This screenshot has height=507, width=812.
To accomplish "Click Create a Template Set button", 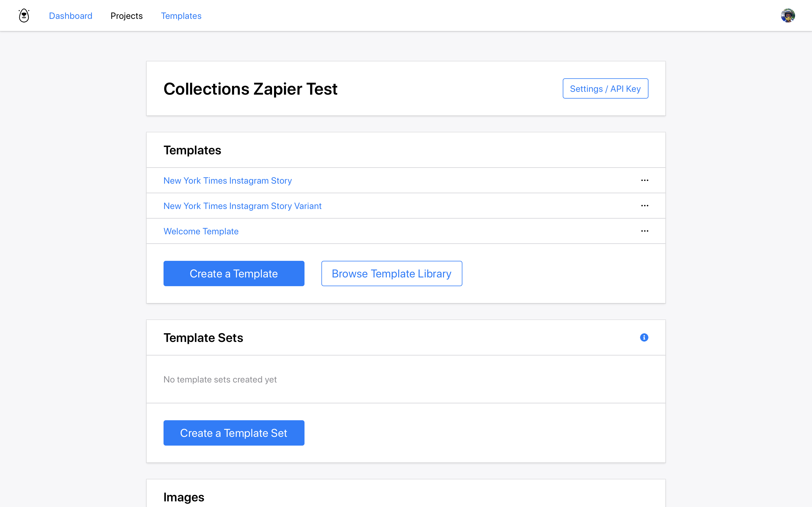I will coord(234,433).
